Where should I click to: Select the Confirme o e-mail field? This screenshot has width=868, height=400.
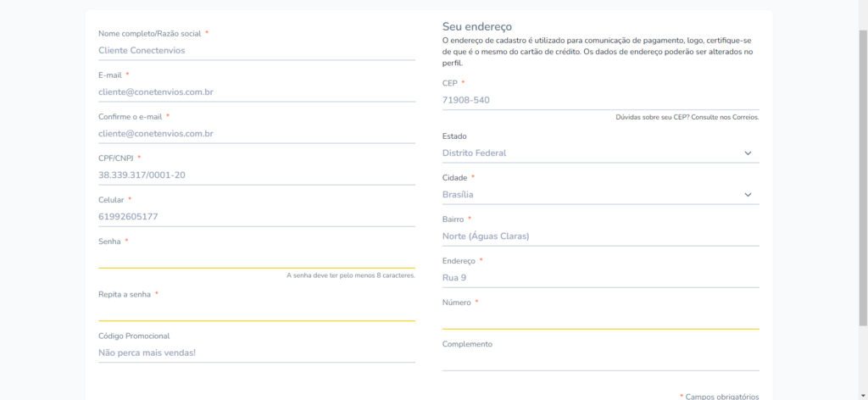click(x=257, y=134)
